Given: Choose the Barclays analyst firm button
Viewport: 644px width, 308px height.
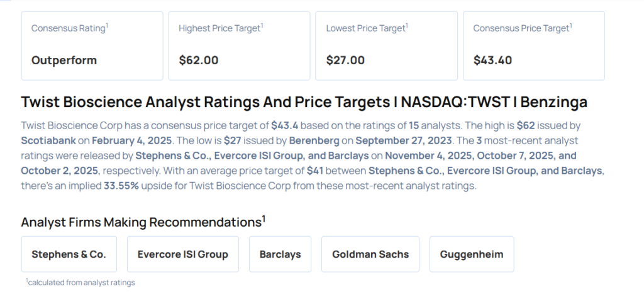Looking at the screenshot, I should point(280,254).
